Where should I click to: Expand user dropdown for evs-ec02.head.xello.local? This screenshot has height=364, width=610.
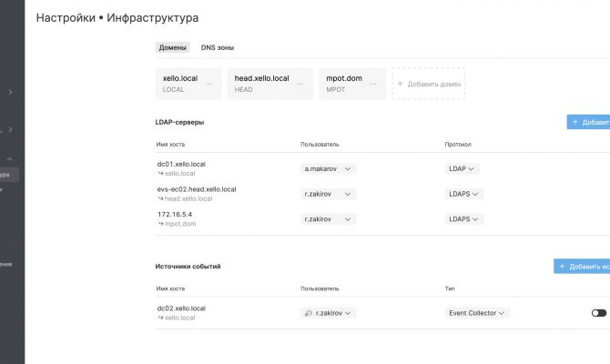[x=328, y=194]
